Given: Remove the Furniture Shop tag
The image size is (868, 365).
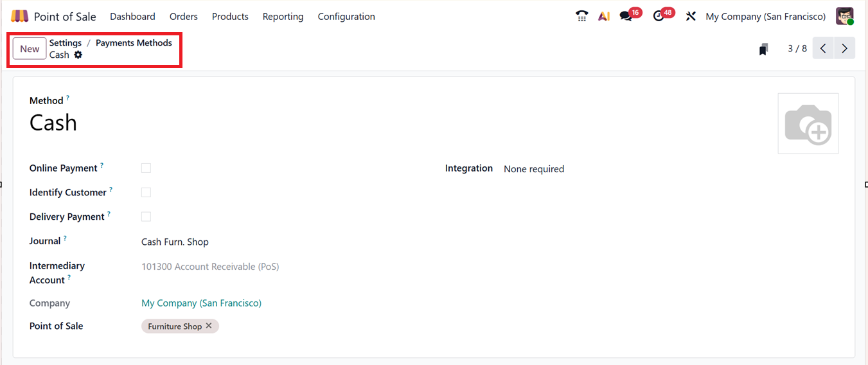Looking at the screenshot, I should click(209, 326).
